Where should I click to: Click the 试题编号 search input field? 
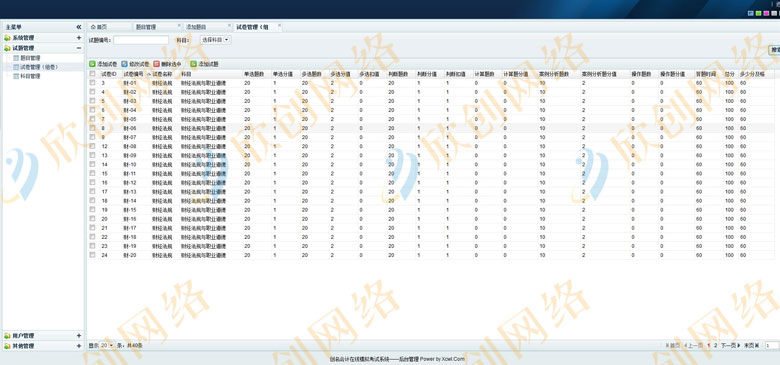pos(141,40)
